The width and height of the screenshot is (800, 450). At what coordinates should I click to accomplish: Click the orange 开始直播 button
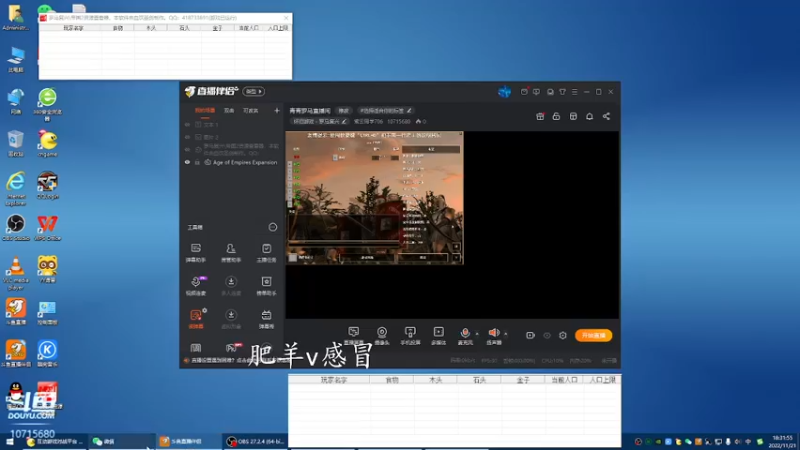tap(593, 335)
